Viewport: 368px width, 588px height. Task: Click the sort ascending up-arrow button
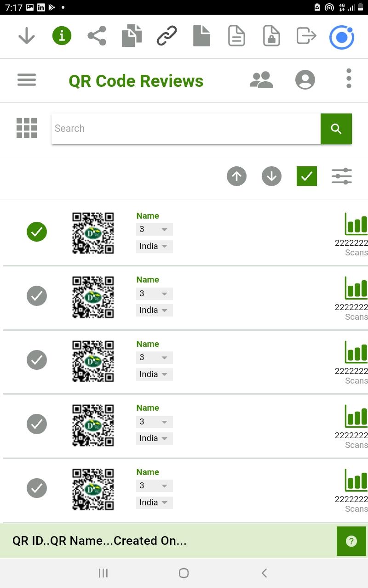point(236,176)
